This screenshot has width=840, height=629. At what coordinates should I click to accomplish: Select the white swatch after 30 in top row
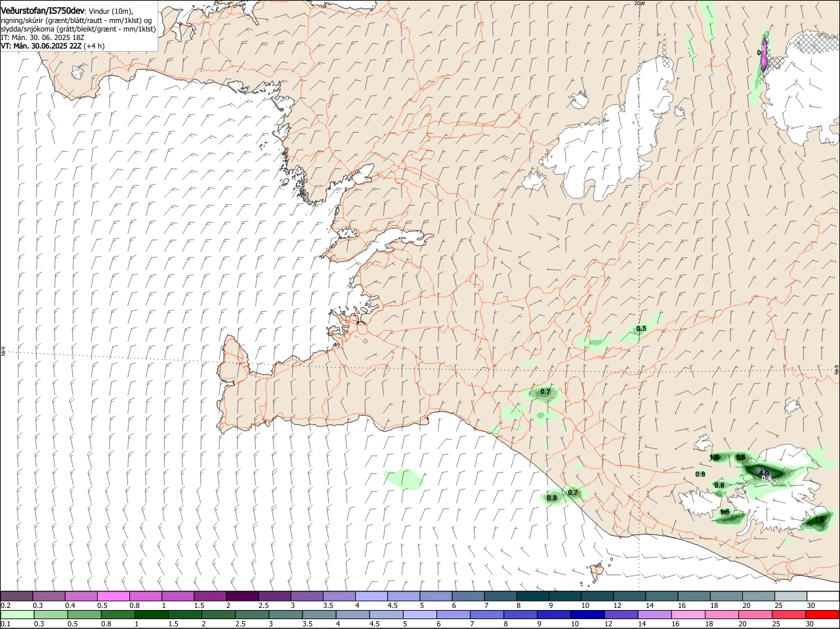822,596
